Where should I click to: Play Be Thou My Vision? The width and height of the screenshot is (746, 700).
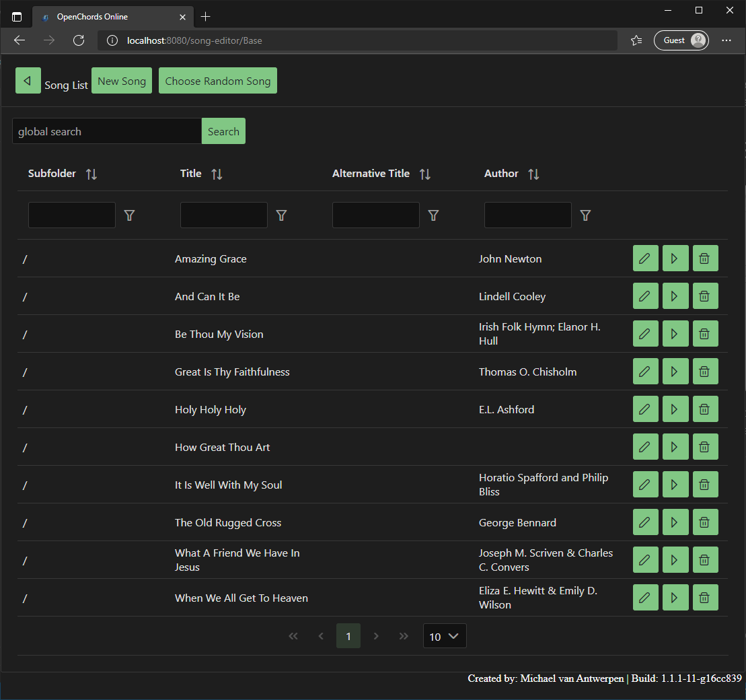[x=675, y=333]
